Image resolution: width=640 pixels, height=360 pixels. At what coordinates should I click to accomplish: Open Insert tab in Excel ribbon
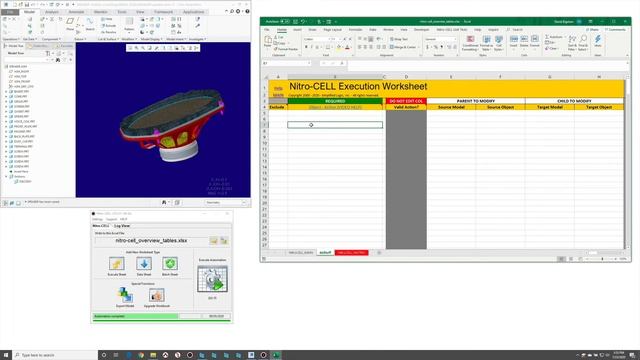pos(297,30)
